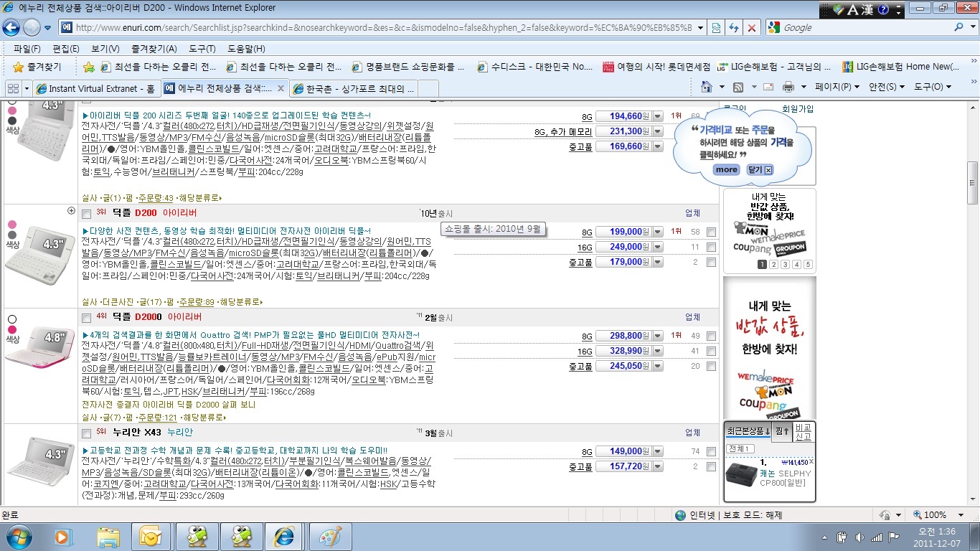This screenshot has height=551, width=980.
Task: Tick the checkbox beside 누리안 X43 title
Action: coord(87,433)
